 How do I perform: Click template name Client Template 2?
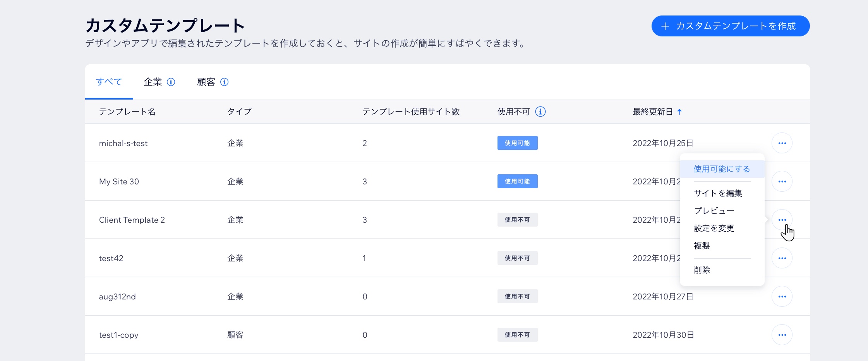click(132, 220)
